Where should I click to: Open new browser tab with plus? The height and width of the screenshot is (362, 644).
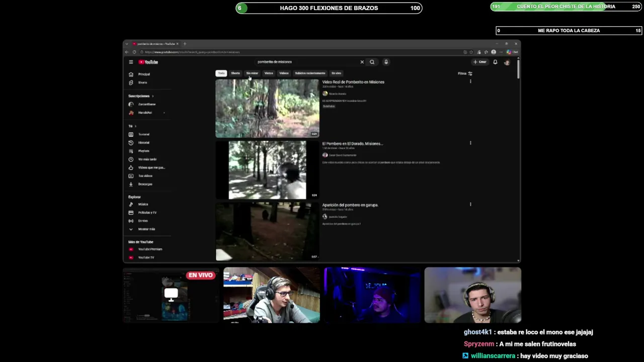185,44
